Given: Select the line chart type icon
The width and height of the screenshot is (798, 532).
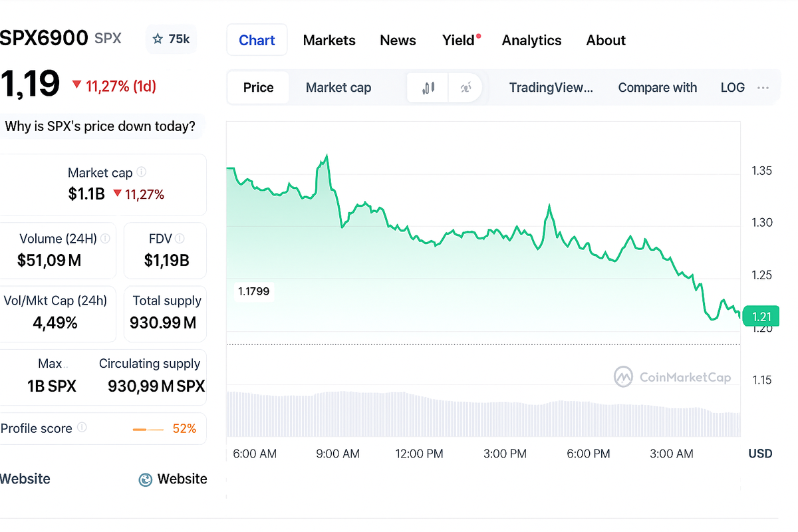Looking at the screenshot, I should (466, 88).
